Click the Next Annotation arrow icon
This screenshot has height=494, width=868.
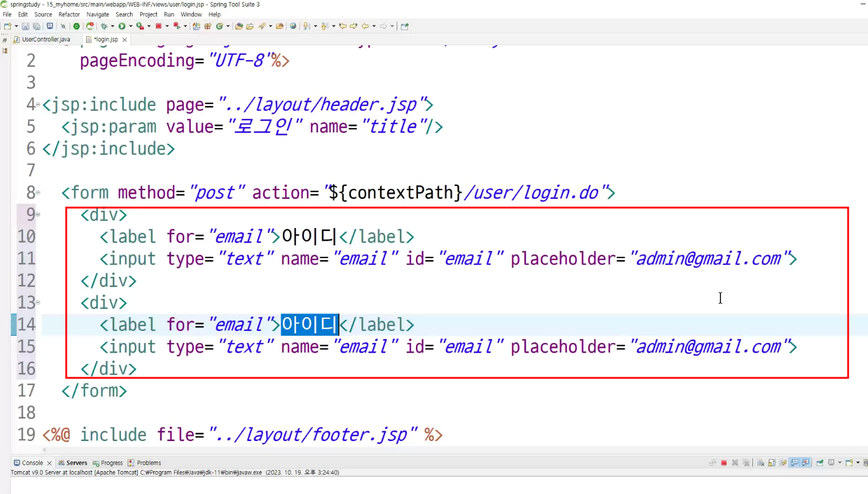coord(306,26)
